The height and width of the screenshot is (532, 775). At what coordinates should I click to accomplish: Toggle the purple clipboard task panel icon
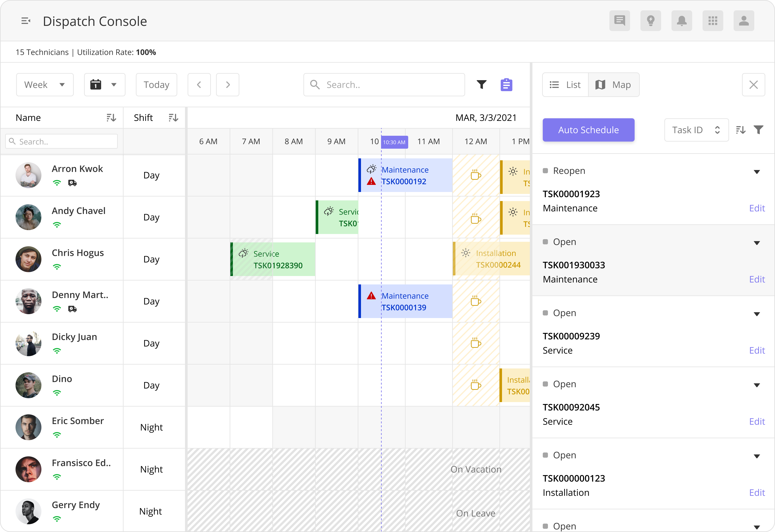tap(506, 85)
